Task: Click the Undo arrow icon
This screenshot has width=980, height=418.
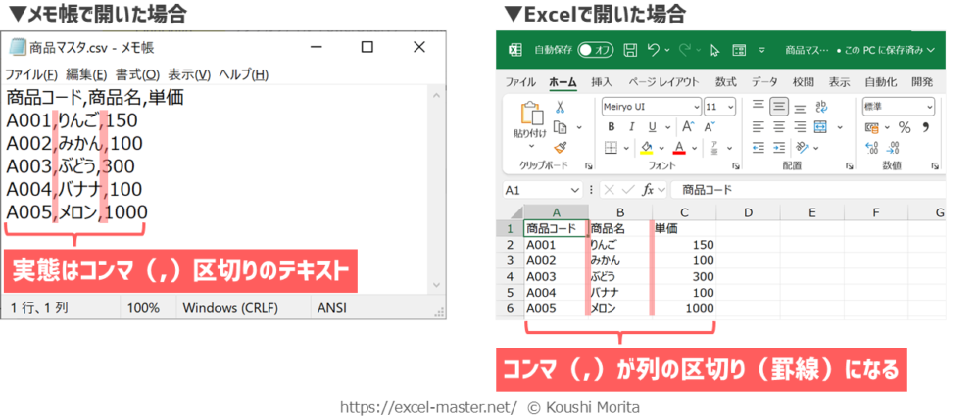Action: click(x=654, y=50)
